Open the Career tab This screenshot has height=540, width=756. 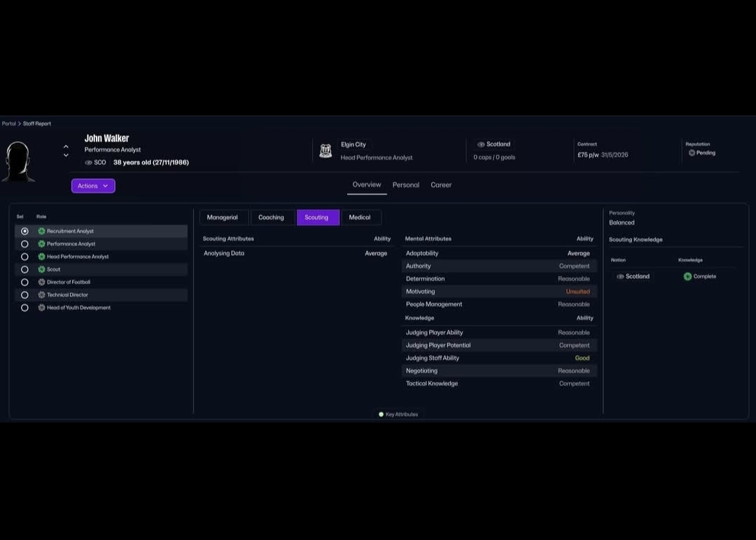tap(441, 185)
